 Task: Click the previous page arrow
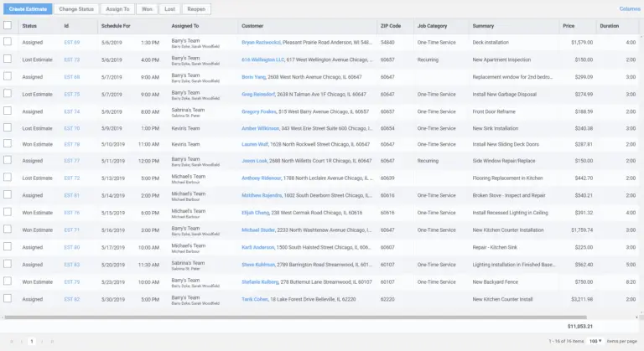(x=21, y=342)
